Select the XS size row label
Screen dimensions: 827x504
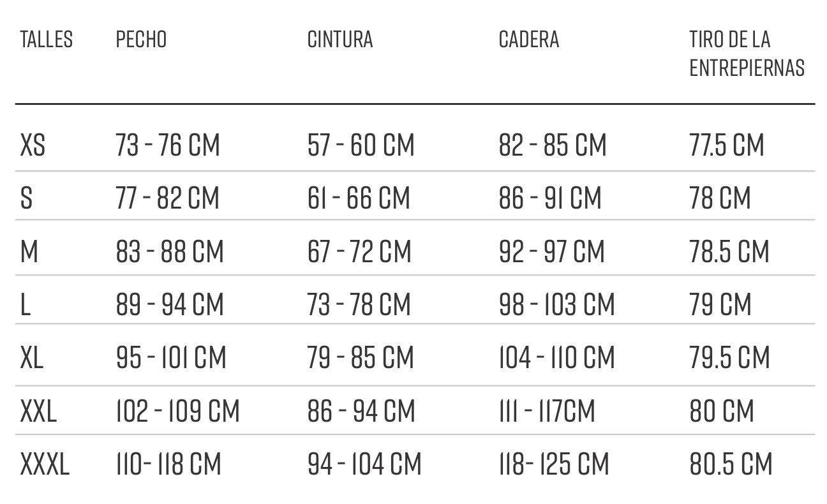[33, 145]
